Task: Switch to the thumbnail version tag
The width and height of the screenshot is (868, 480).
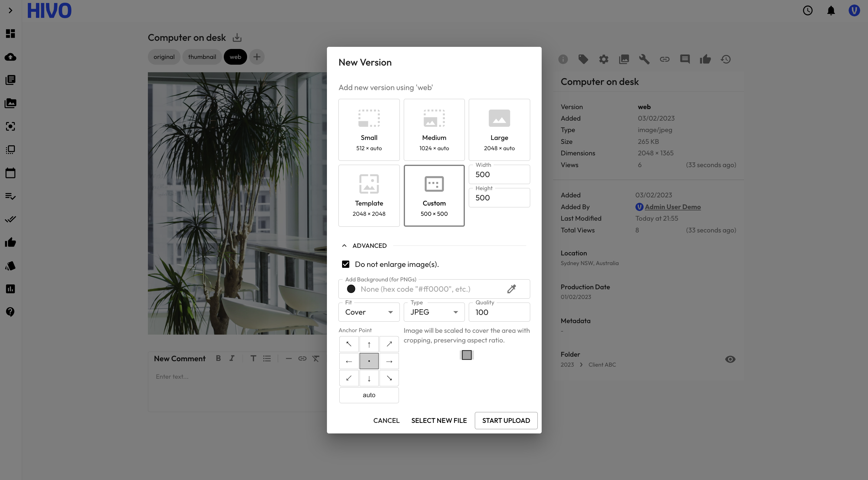Action: tap(202, 57)
